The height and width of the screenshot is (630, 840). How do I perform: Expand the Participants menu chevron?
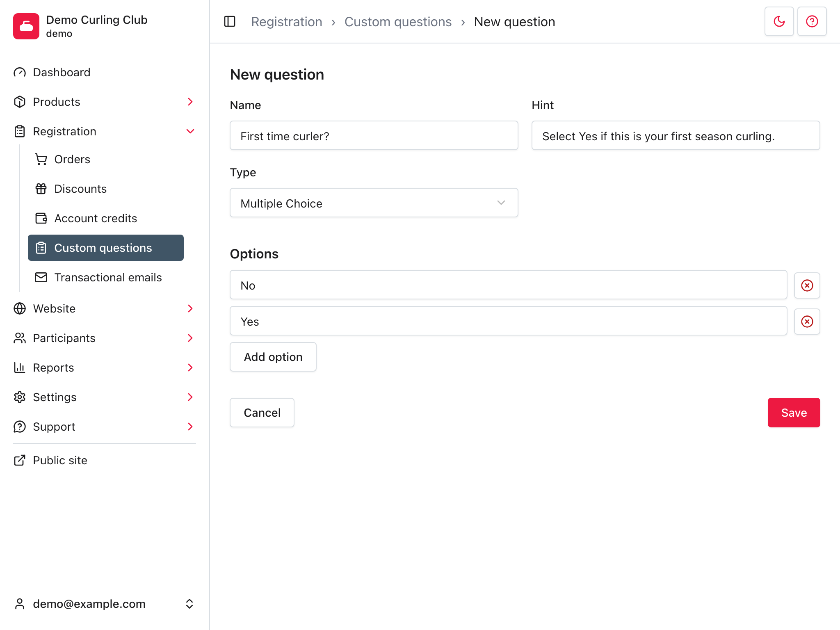190,338
